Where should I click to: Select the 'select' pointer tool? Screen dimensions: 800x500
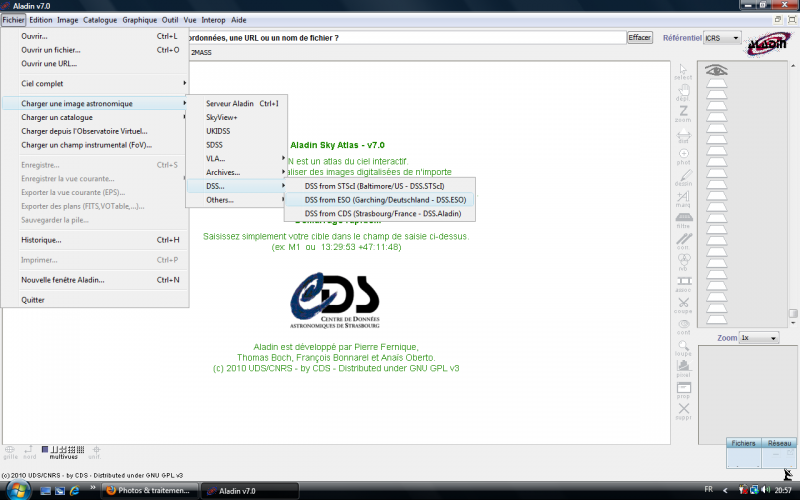point(683,71)
